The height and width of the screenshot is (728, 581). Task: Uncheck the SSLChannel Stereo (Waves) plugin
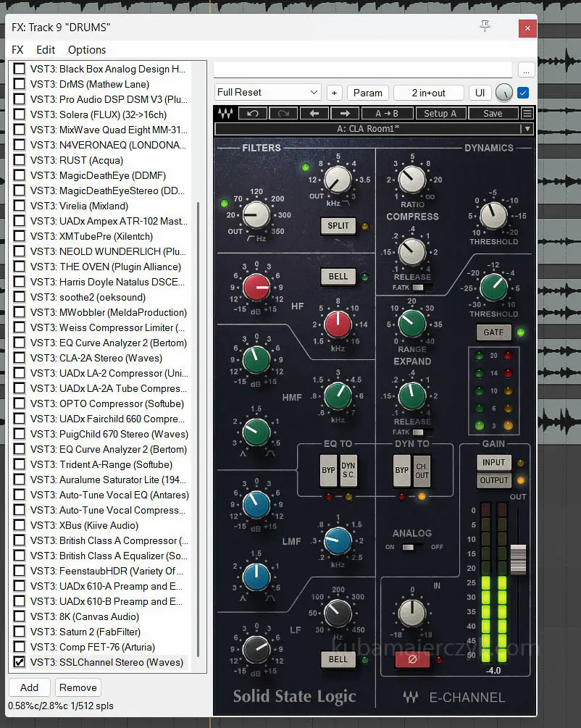click(20, 662)
